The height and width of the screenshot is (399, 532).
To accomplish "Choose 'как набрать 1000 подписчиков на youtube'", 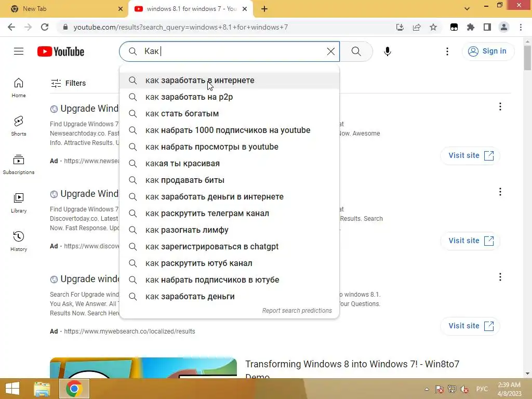I will click(229, 130).
